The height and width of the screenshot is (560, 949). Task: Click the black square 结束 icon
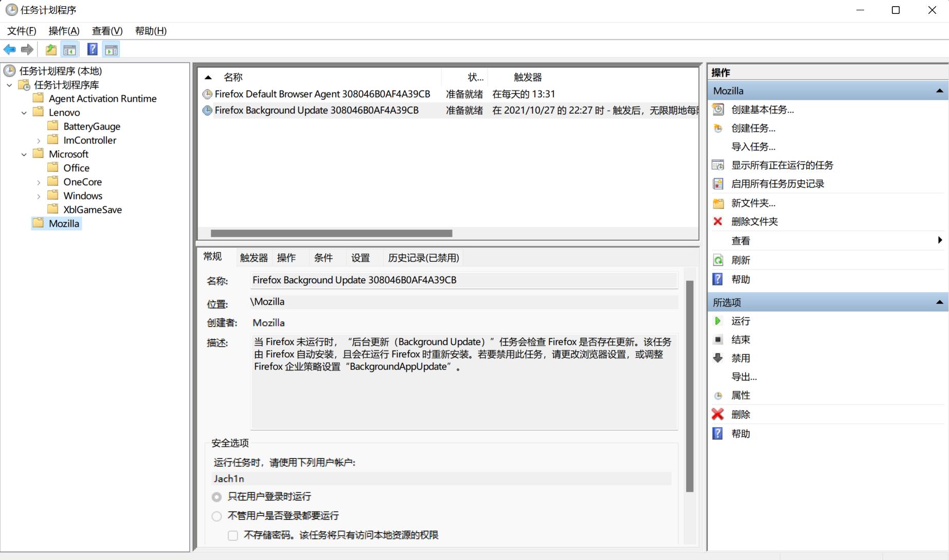click(x=718, y=339)
